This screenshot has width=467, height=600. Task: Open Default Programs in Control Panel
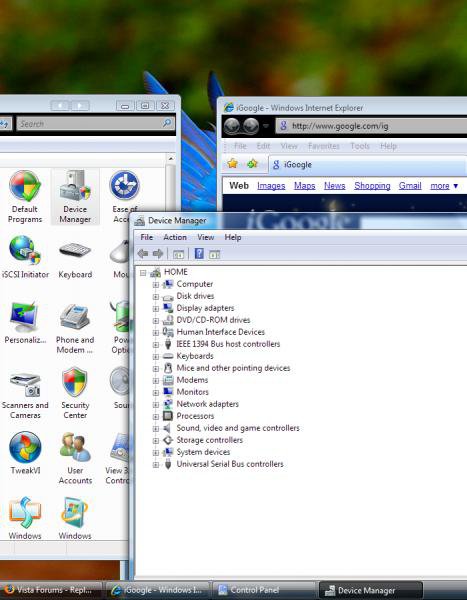(25, 196)
